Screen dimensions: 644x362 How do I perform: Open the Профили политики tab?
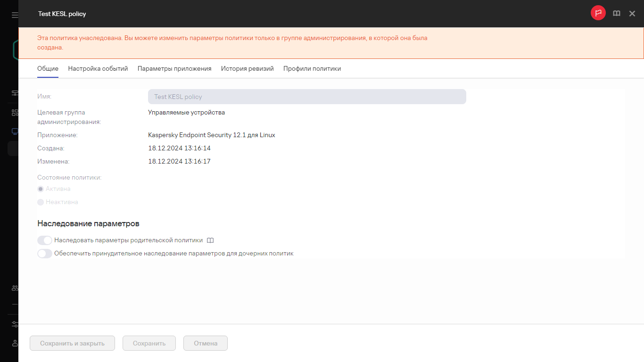coord(312,68)
